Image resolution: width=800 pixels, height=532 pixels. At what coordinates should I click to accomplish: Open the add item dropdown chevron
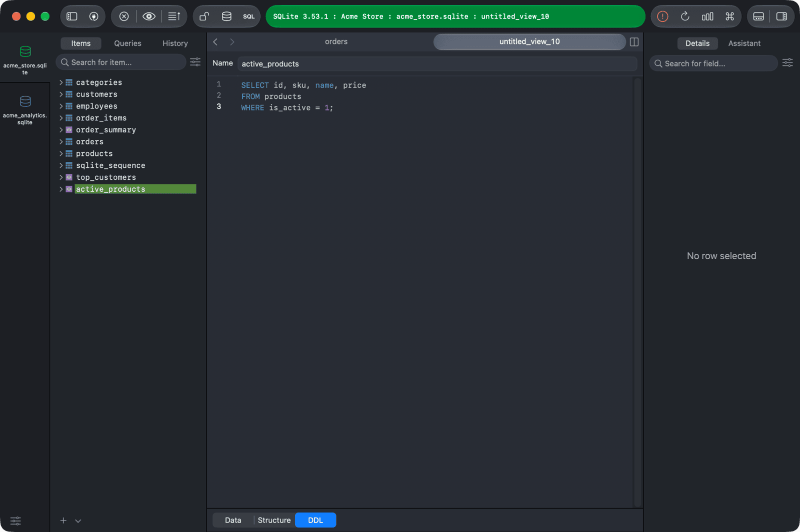click(x=78, y=521)
